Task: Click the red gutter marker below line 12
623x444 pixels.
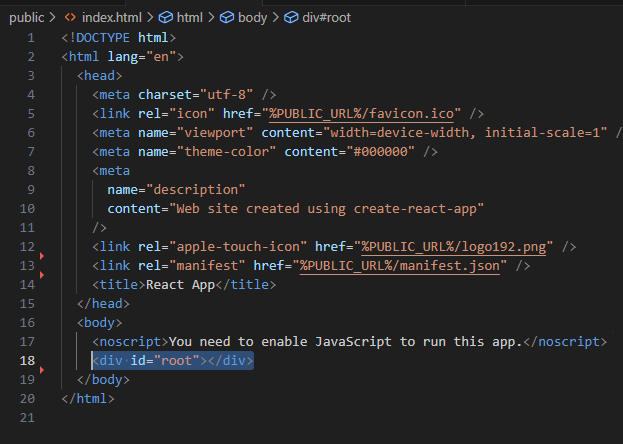Action: click(x=42, y=256)
